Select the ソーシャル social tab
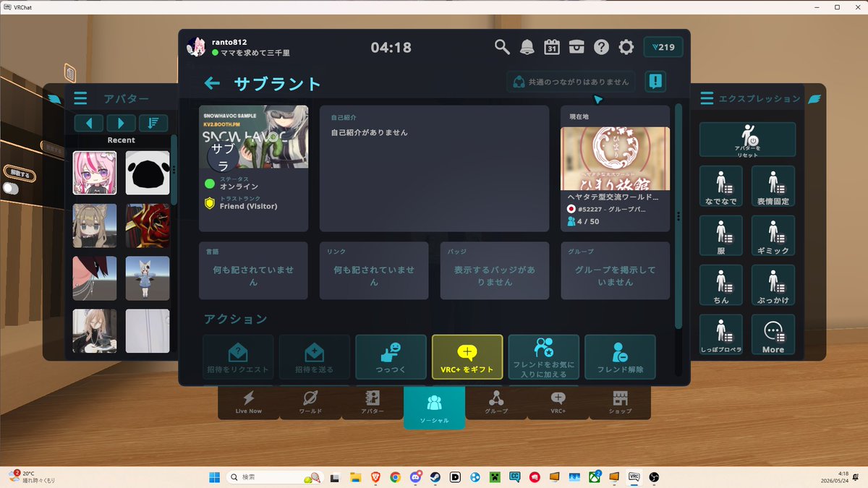This screenshot has height=488, width=868. (x=434, y=407)
